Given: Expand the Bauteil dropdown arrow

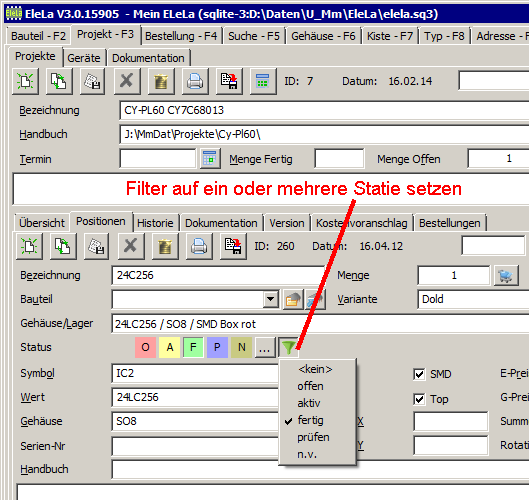Looking at the screenshot, I should pos(271,299).
